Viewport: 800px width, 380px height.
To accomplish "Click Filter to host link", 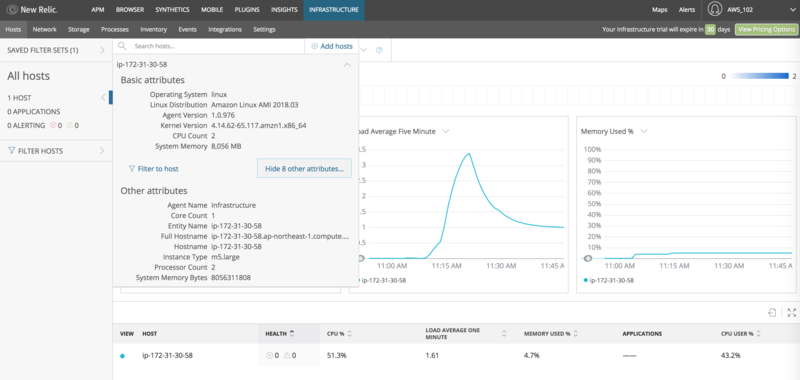I will click(x=154, y=168).
